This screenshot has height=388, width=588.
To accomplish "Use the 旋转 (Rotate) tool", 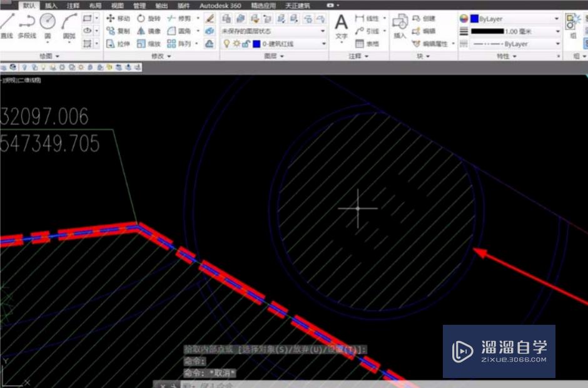I will (149, 19).
